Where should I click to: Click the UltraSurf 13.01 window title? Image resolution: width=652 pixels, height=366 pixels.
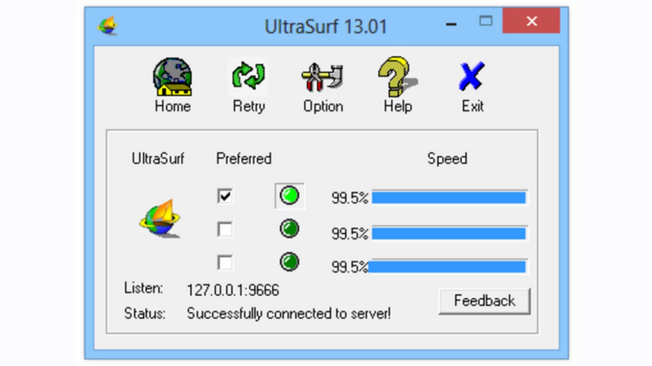point(326,27)
